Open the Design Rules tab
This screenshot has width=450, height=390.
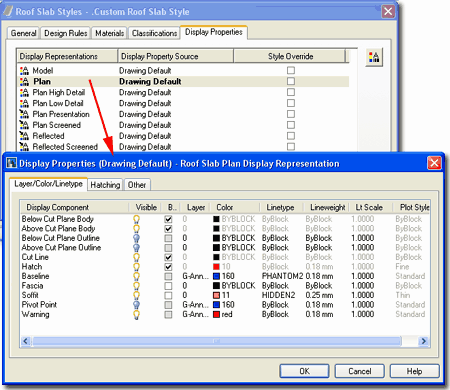coord(66,33)
